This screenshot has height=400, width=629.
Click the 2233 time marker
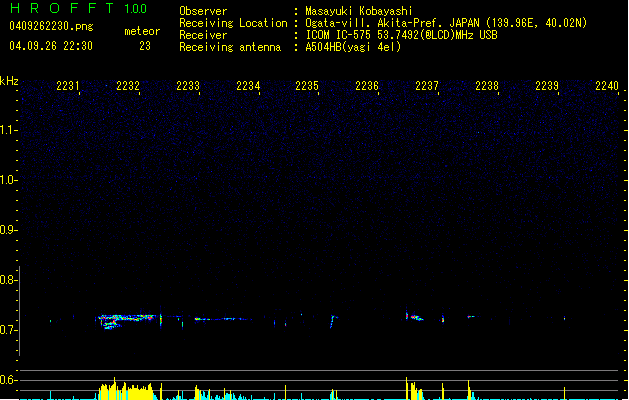click(x=188, y=86)
